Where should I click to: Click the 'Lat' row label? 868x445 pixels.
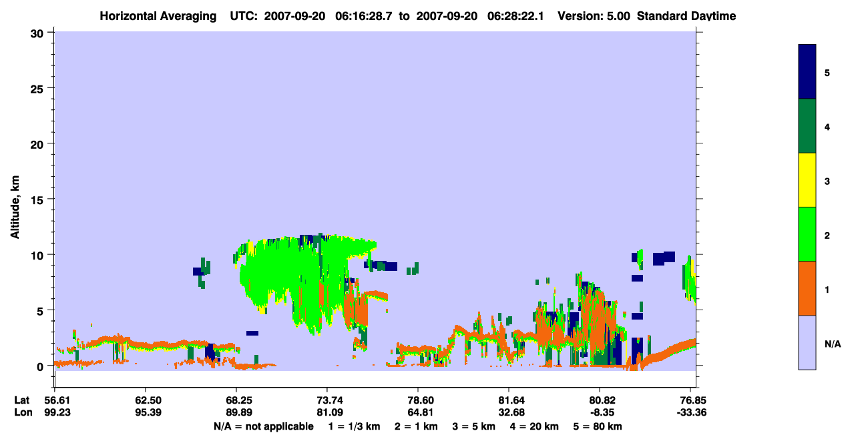[x=21, y=400]
